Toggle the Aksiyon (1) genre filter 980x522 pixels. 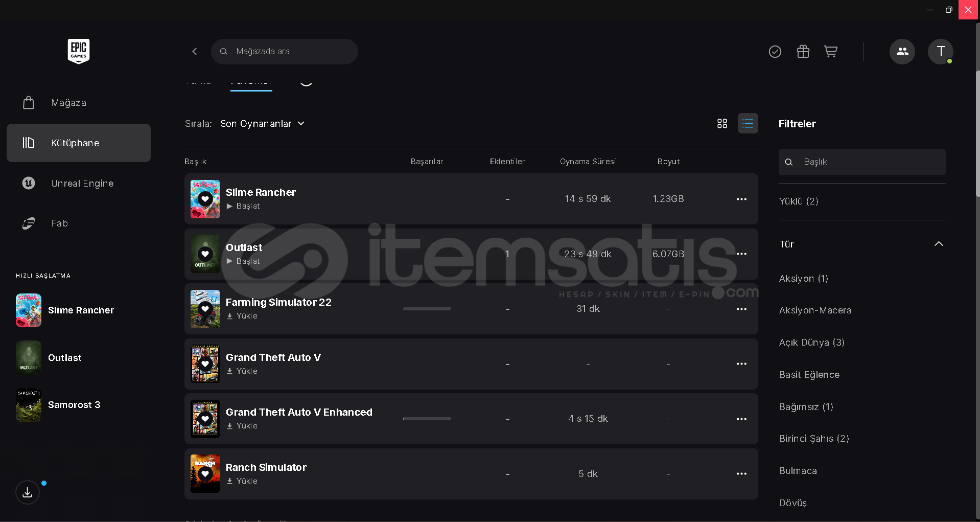[x=804, y=279]
